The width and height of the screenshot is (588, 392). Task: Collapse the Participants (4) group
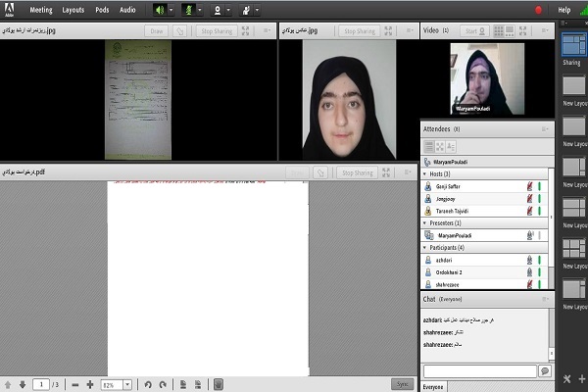pyautogui.click(x=425, y=248)
